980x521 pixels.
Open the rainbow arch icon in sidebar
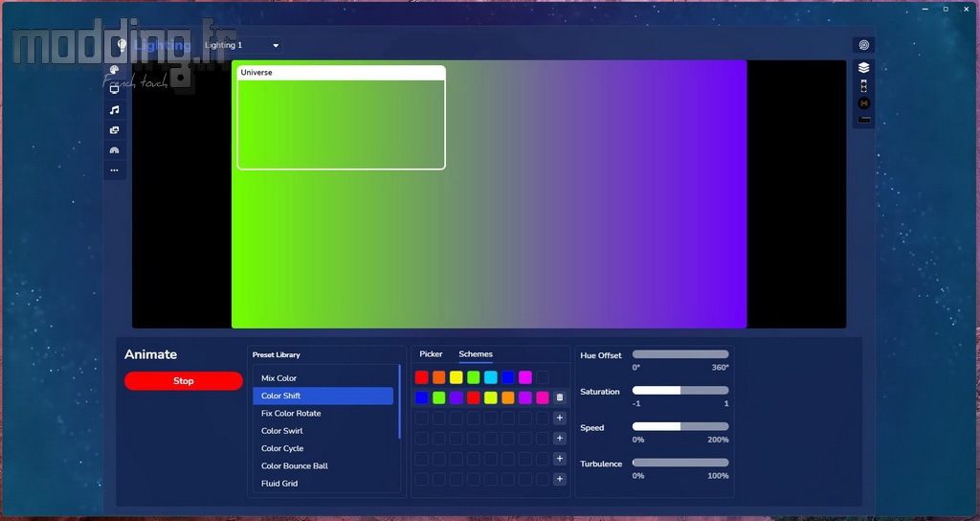(115, 150)
